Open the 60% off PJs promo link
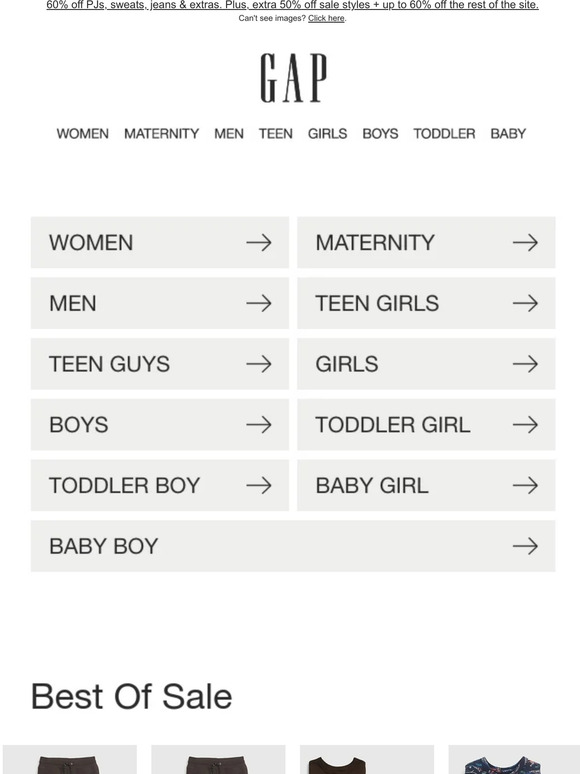This screenshot has height=774, width=580. (292, 5)
